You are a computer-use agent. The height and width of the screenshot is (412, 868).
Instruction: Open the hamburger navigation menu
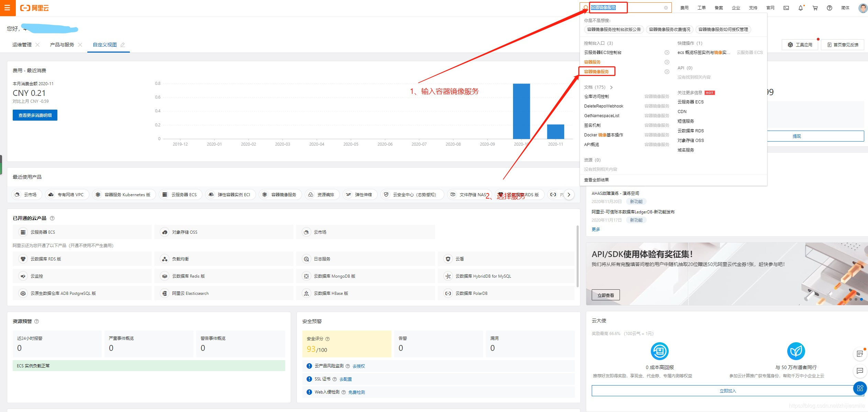click(8, 8)
